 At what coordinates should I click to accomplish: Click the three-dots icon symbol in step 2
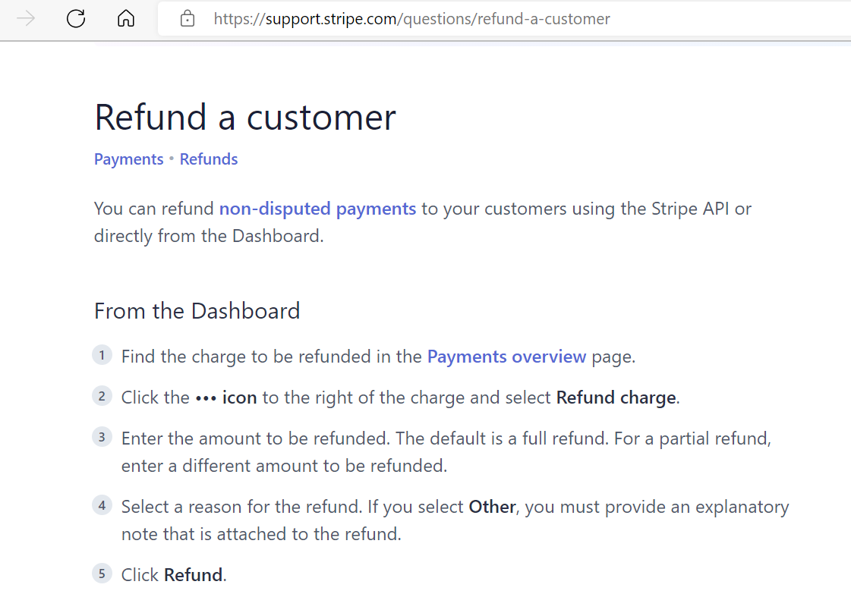[206, 398]
